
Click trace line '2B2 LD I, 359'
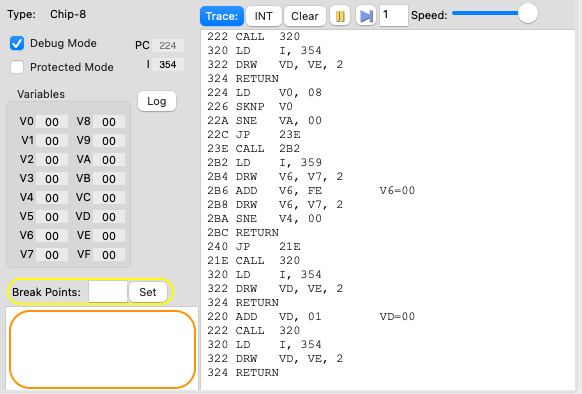264,163
